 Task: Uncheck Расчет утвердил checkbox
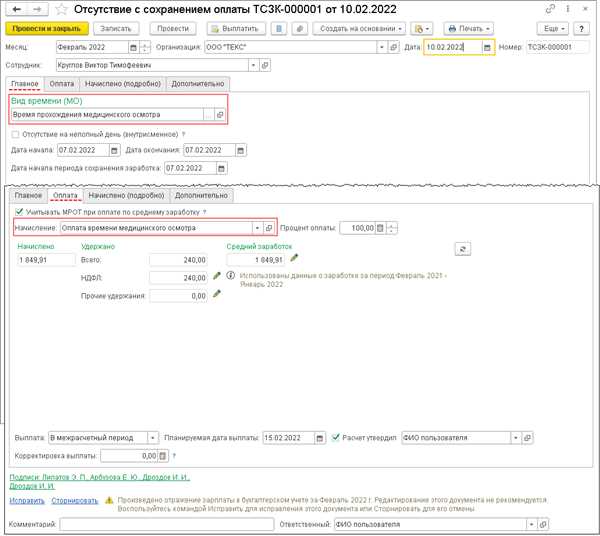pyautogui.click(x=336, y=438)
